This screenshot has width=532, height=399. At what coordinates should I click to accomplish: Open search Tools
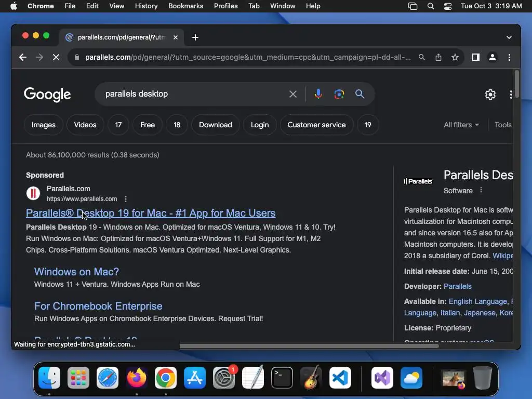[503, 125]
